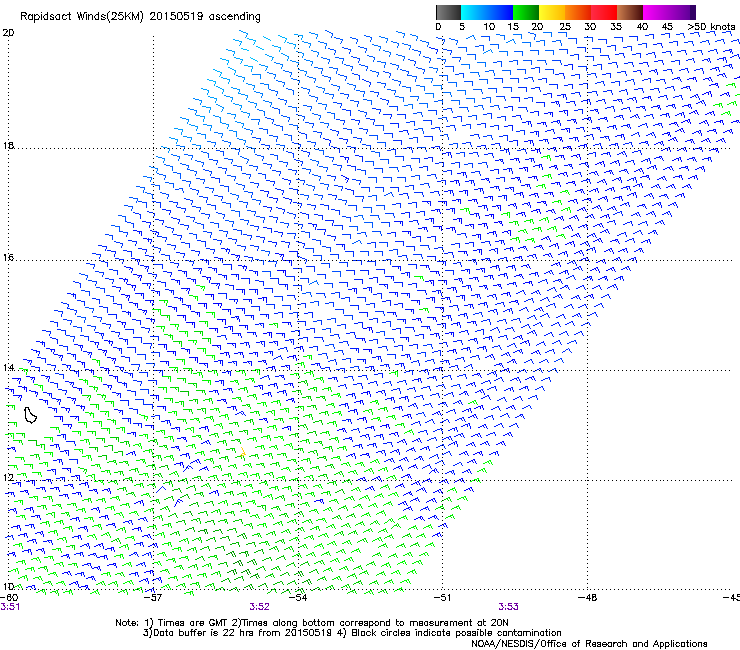Click the note line 'Times are GMT'
Image resolution: width=740 pixels, height=650 pixels.
pos(192,623)
